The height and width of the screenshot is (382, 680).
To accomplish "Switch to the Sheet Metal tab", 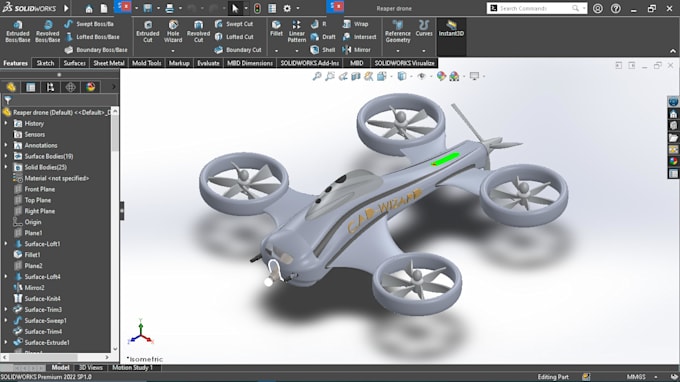I will [109, 63].
